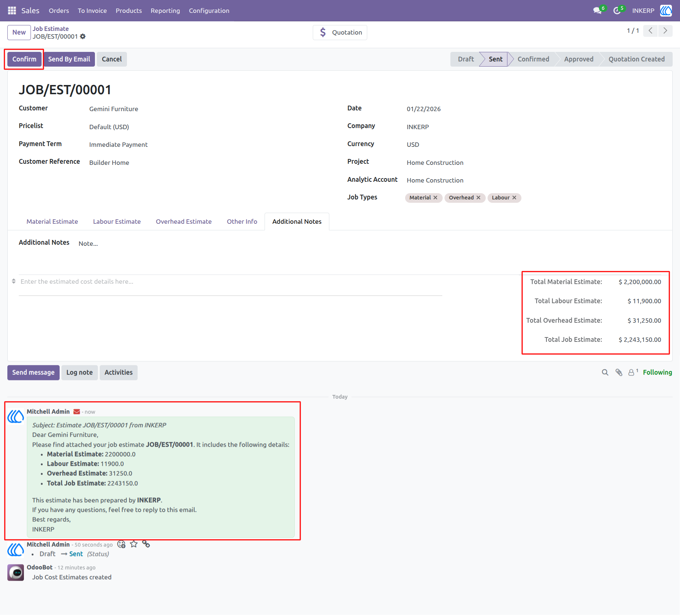Open the To Invoice menu
The height and width of the screenshot is (616, 680).
[92, 11]
